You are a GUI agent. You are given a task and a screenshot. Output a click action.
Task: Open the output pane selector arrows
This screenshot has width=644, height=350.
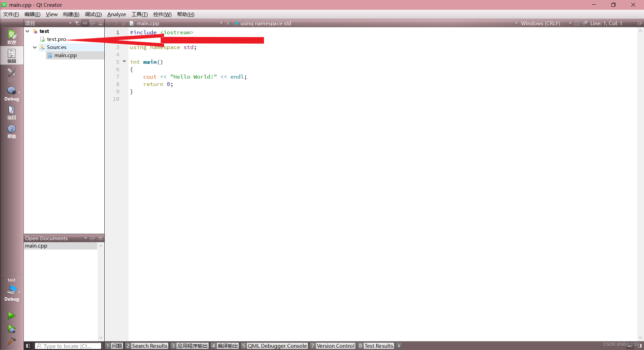click(399, 346)
